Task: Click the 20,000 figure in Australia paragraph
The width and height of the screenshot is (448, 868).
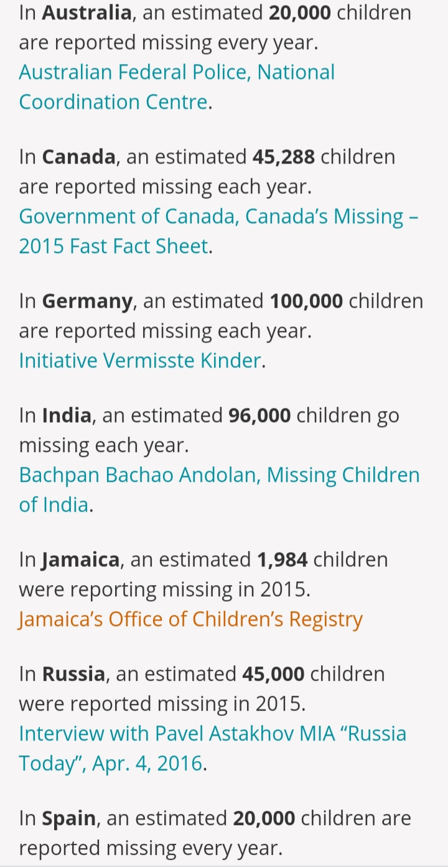Action: pos(300,12)
